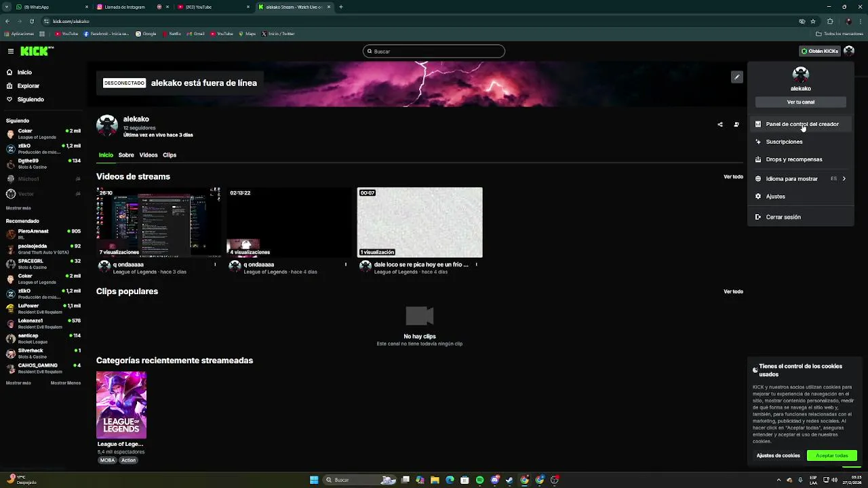Open the 02:13:22 stream video thumbnail
This screenshot has width=868, height=488.
coord(290,223)
